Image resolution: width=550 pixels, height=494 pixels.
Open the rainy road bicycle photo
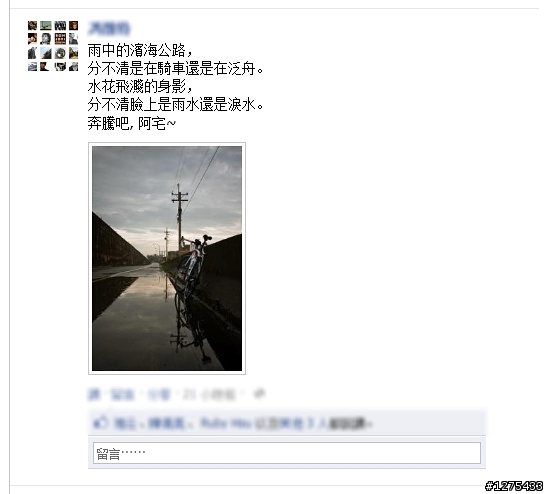pyautogui.click(x=167, y=258)
